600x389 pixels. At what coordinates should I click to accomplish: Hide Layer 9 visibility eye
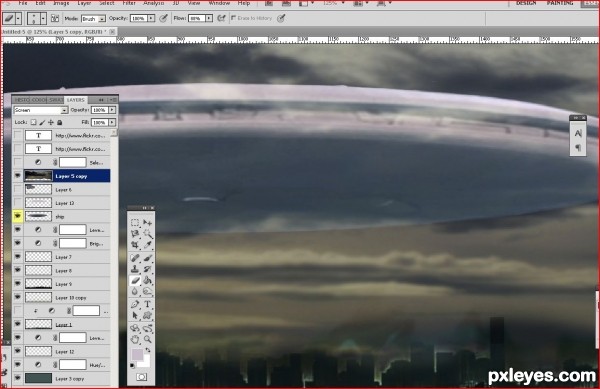coord(17,283)
